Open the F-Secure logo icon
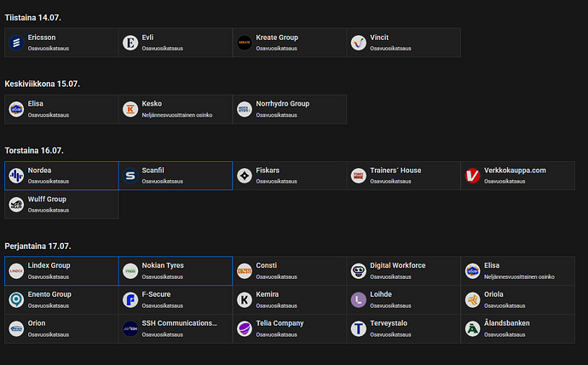This screenshot has height=365, width=588. pyautogui.click(x=130, y=299)
